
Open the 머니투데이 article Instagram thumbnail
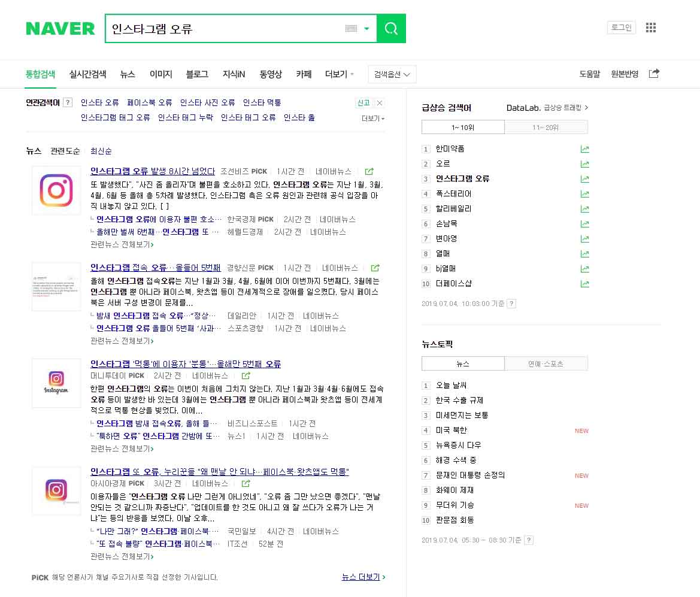(x=56, y=383)
